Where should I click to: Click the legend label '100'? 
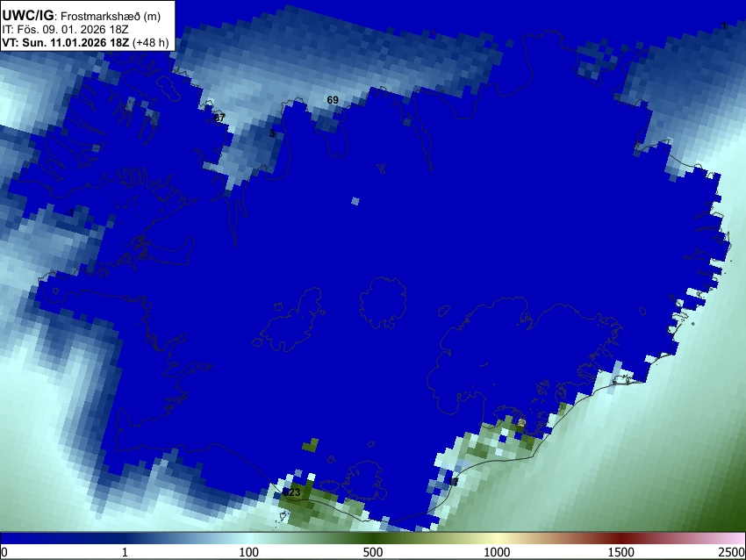tap(248, 552)
